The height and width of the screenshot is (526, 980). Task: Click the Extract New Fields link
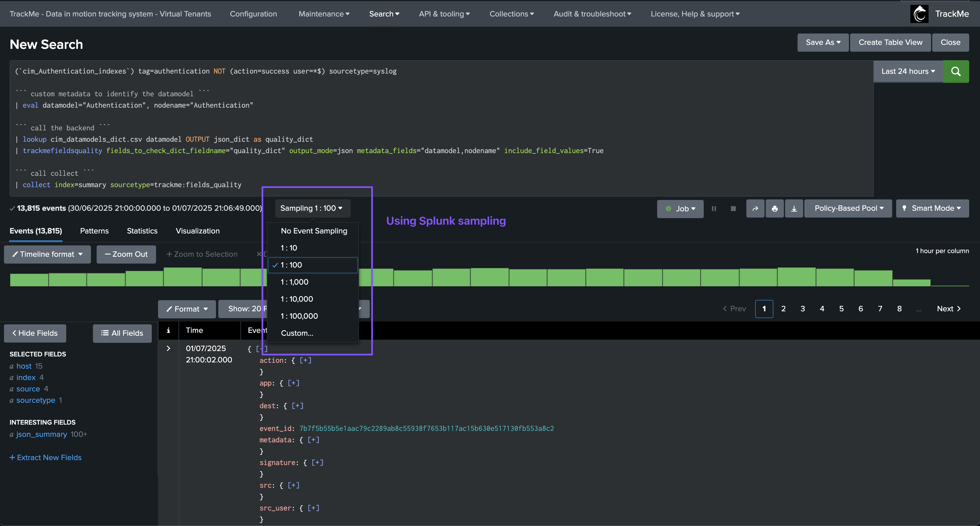[x=46, y=458]
